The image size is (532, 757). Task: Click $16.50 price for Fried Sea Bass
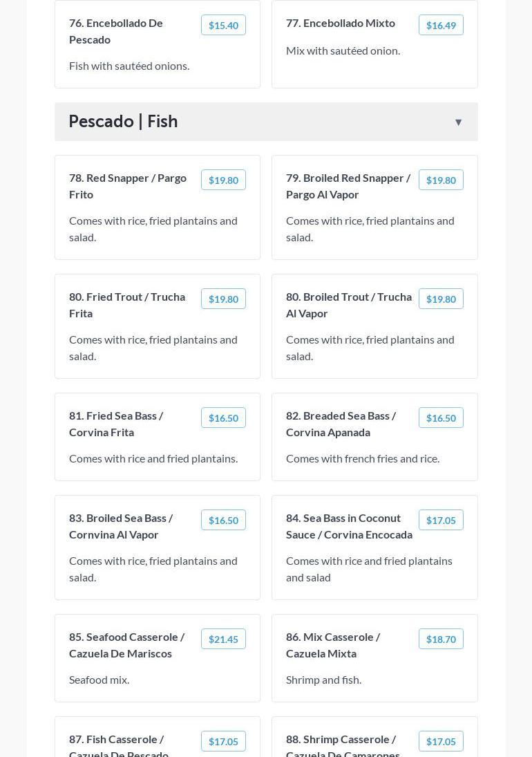click(223, 418)
